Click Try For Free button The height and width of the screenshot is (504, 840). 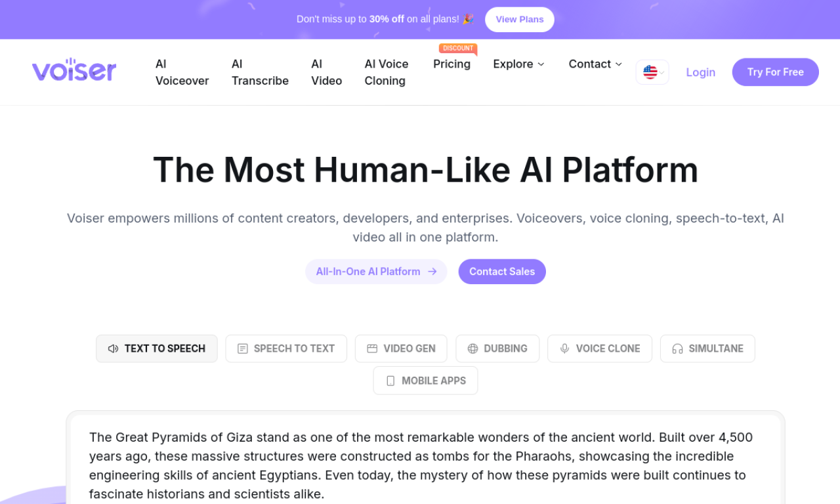pos(776,72)
